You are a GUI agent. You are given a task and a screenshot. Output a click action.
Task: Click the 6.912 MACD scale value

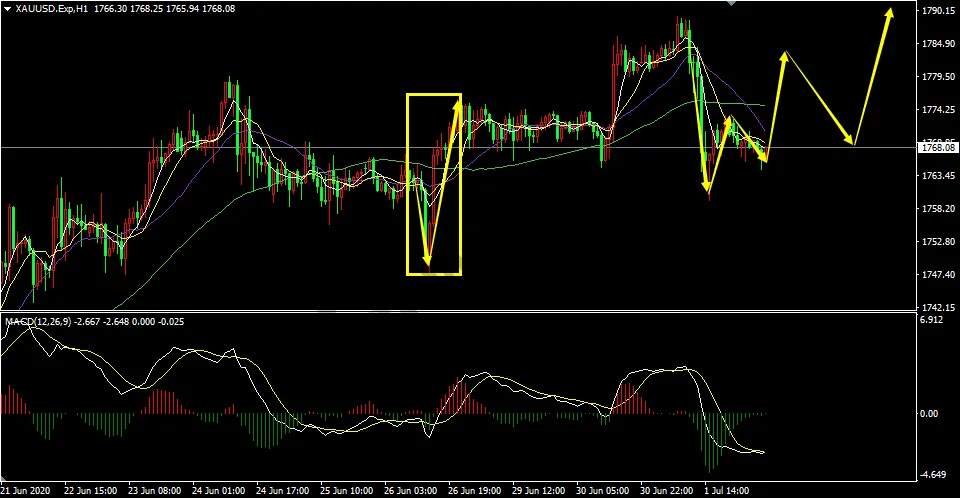click(x=931, y=320)
